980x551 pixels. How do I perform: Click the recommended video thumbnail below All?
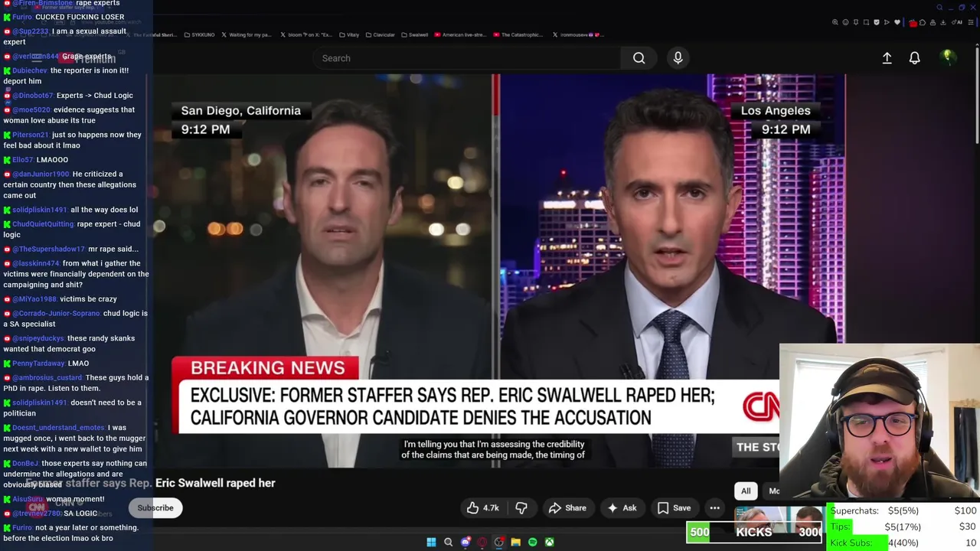click(x=778, y=514)
